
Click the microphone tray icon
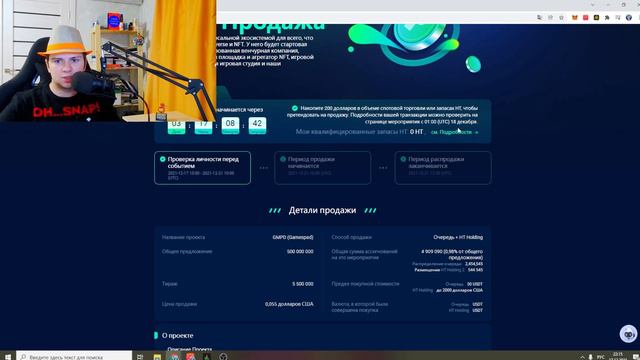591,357
